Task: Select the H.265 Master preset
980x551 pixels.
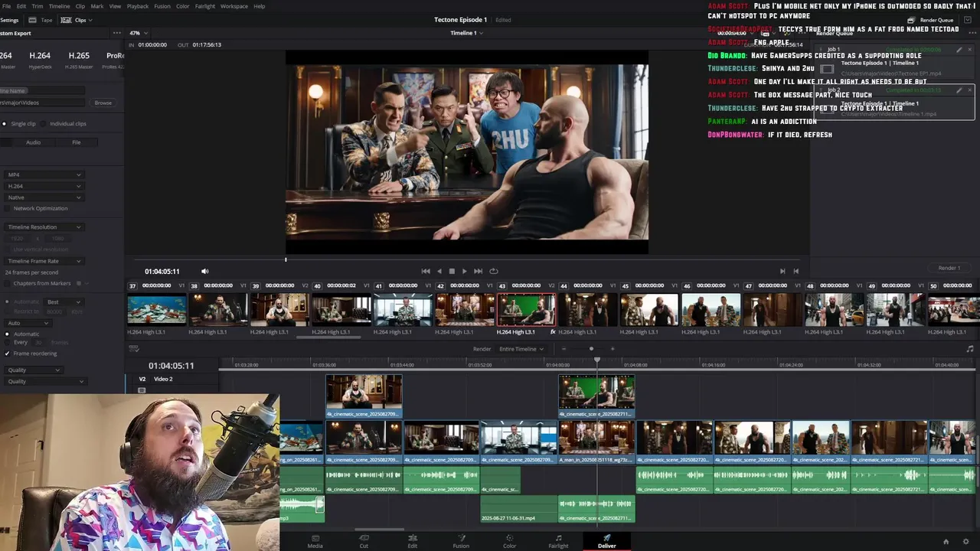Action: [79, 60]
